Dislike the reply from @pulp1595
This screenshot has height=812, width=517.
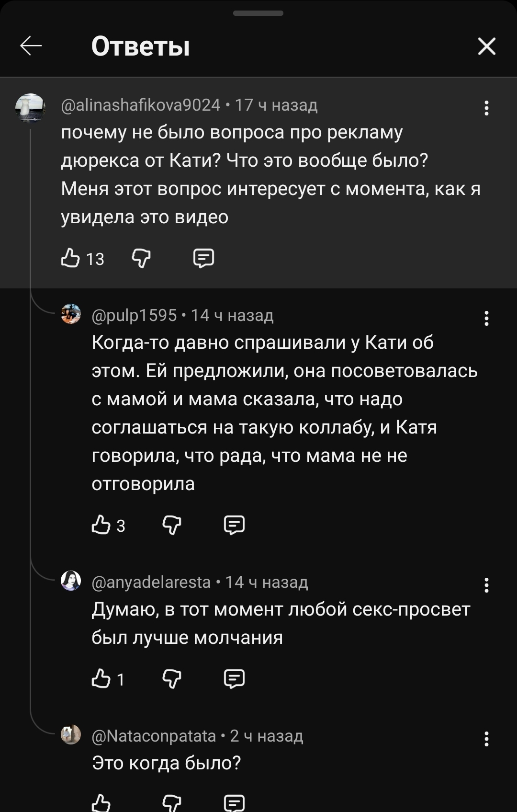click(x=172, y=525)
